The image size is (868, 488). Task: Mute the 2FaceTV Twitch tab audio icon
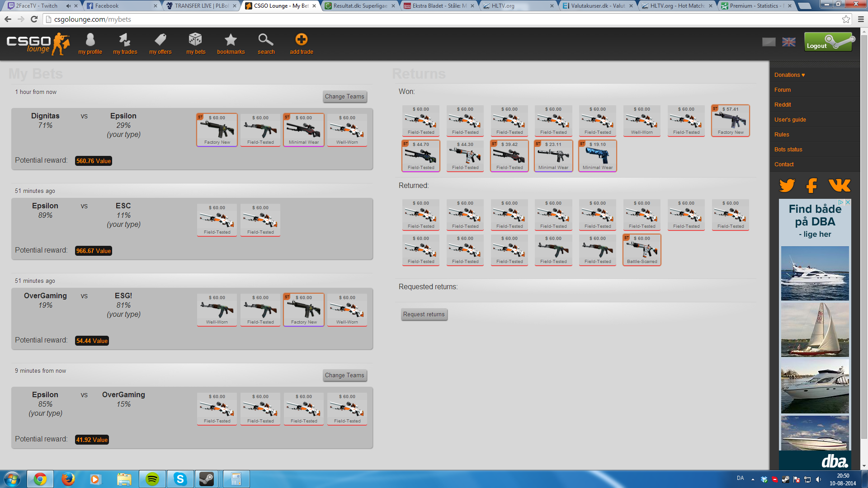click(x=68, y=6)
